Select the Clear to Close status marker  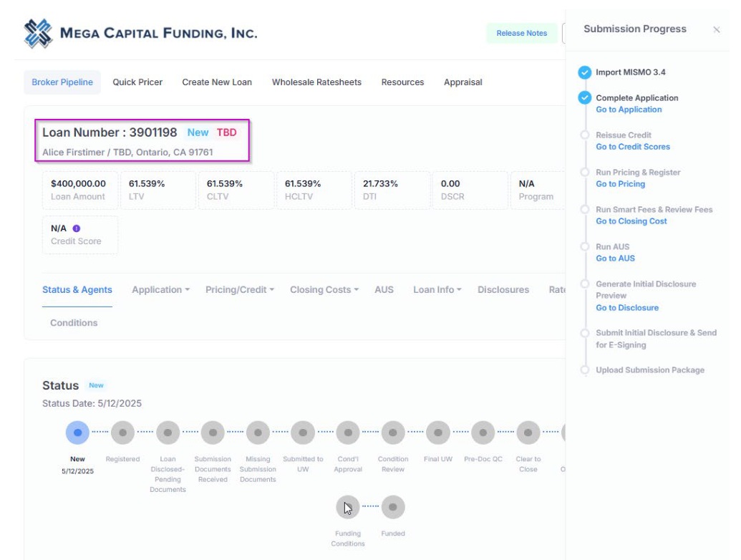tap(528, 433)
